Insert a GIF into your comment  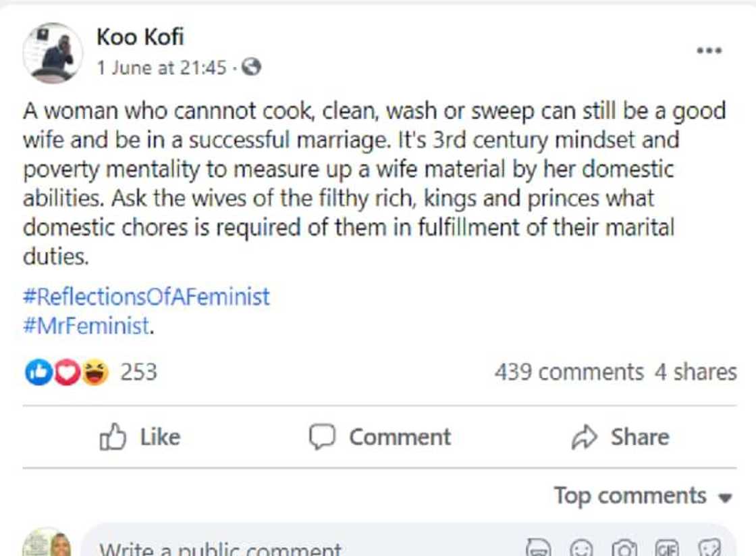[667, 547]
